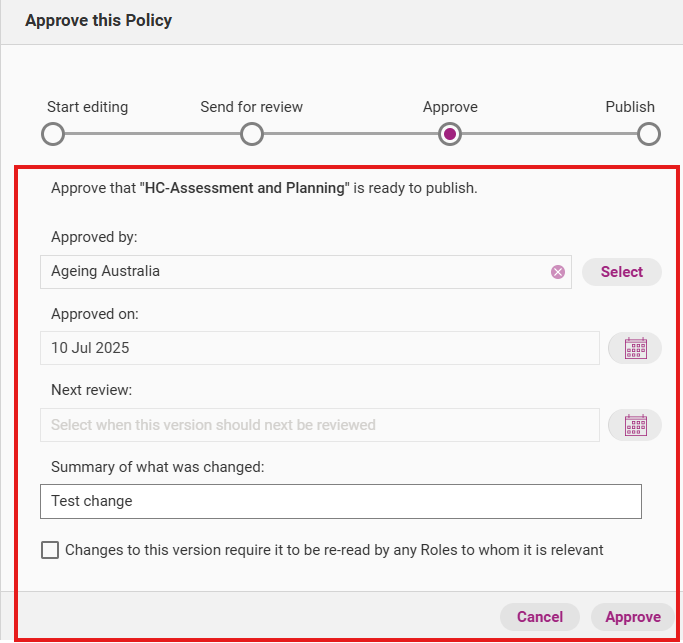The width and height of the screenshot is (683, 643).
Task: Enable the re-read required checkbox
Action: (x=50, y=550)
